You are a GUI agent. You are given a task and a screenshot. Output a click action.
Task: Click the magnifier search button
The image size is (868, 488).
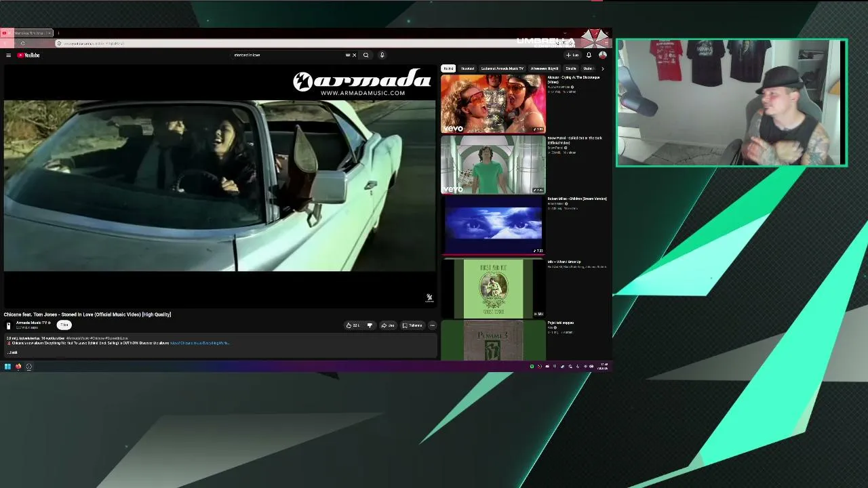click(x=366, y=56)
